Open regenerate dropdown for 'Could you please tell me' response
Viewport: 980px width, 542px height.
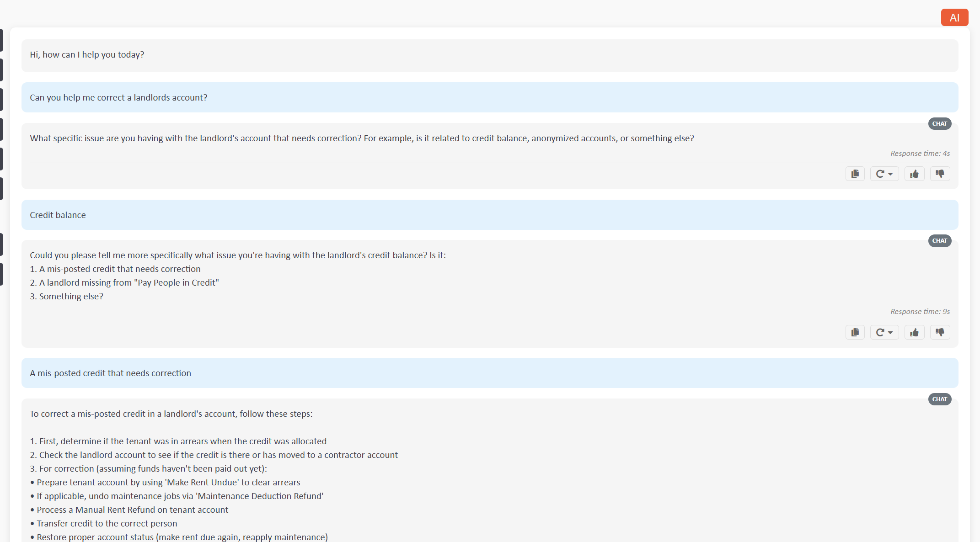click(x=884, y=332)
